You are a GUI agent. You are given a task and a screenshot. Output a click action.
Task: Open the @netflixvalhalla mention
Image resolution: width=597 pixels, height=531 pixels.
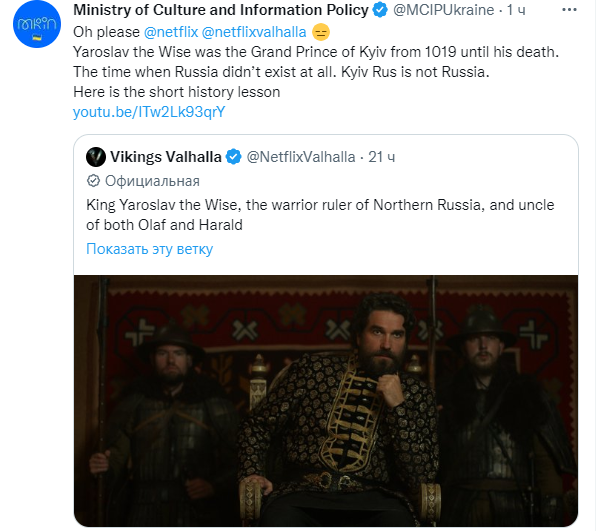[x=254, y=32]
